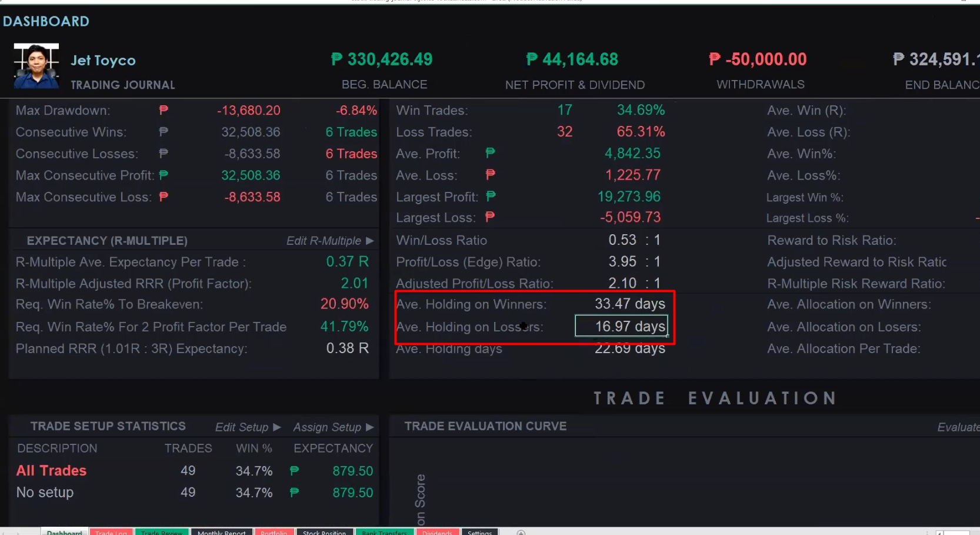
Task: Click the beginning balance amount 330,426.49
Action: click(389, 59)
